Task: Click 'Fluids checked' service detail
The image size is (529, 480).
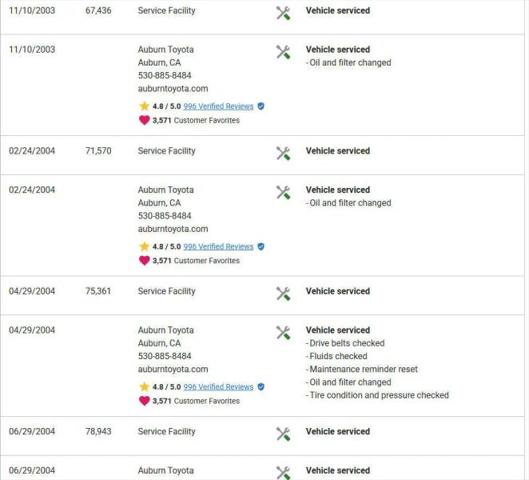Action: [x=336, y=356]
